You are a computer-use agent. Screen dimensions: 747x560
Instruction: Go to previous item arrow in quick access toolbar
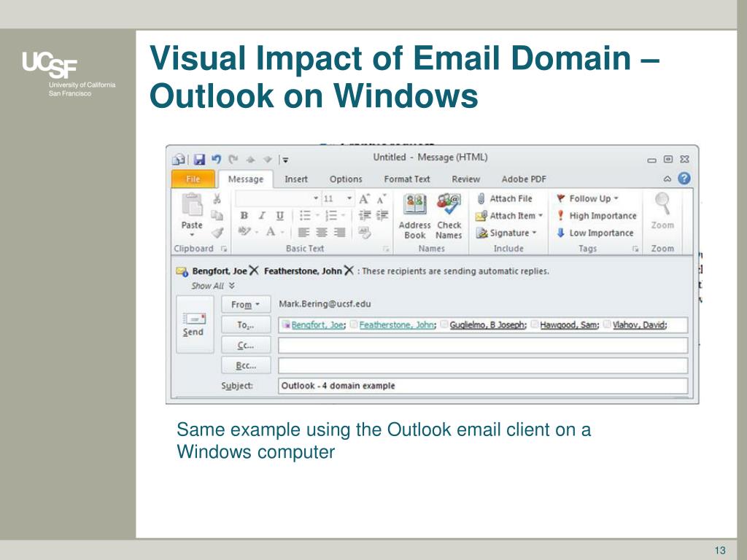tap(251, 160)
